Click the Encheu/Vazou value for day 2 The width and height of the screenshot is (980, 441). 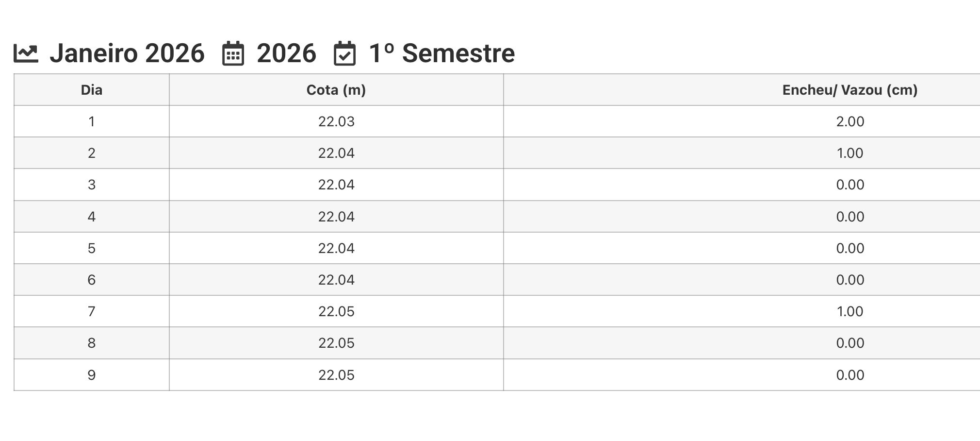(850, 153)
